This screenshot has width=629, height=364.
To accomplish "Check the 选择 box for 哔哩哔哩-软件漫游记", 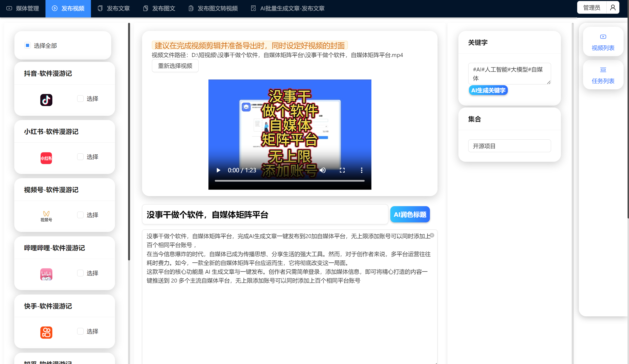I will tap(80, 273).
